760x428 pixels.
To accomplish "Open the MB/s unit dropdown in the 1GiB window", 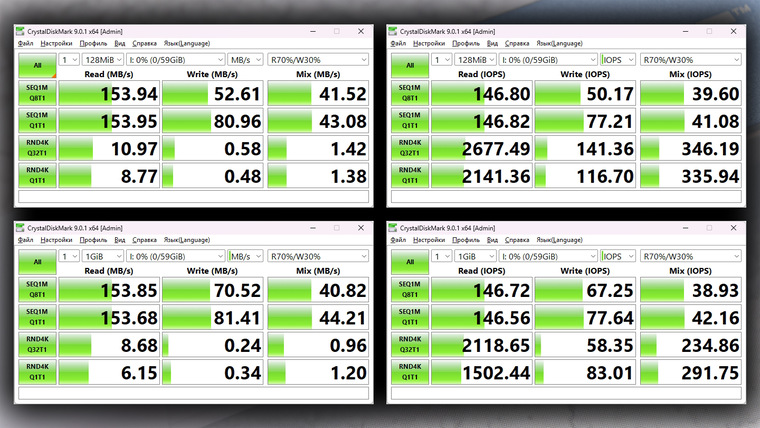I will pyautogui.click(x=245, y=256).
